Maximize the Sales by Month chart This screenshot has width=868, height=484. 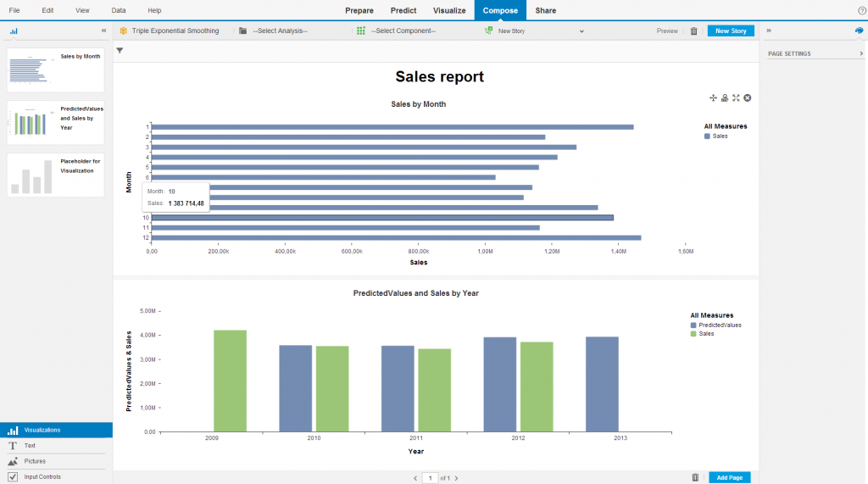tap(736, 97)
